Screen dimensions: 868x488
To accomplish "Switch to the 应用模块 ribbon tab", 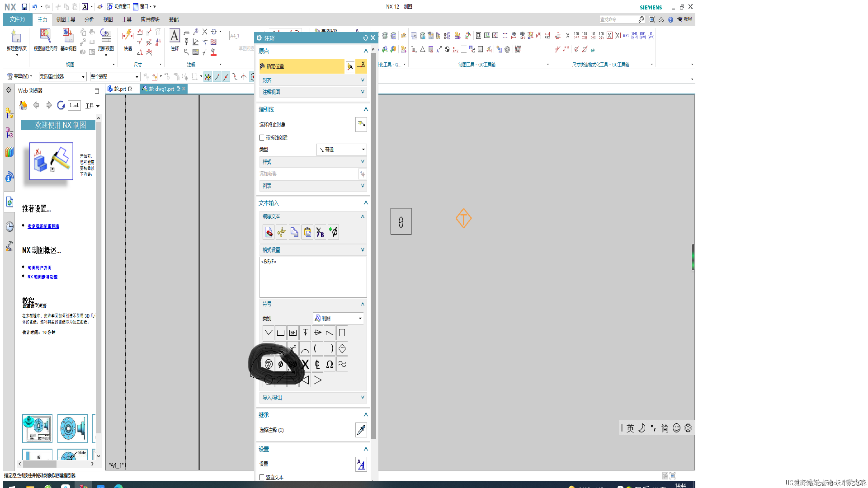I will click(150, 19).
